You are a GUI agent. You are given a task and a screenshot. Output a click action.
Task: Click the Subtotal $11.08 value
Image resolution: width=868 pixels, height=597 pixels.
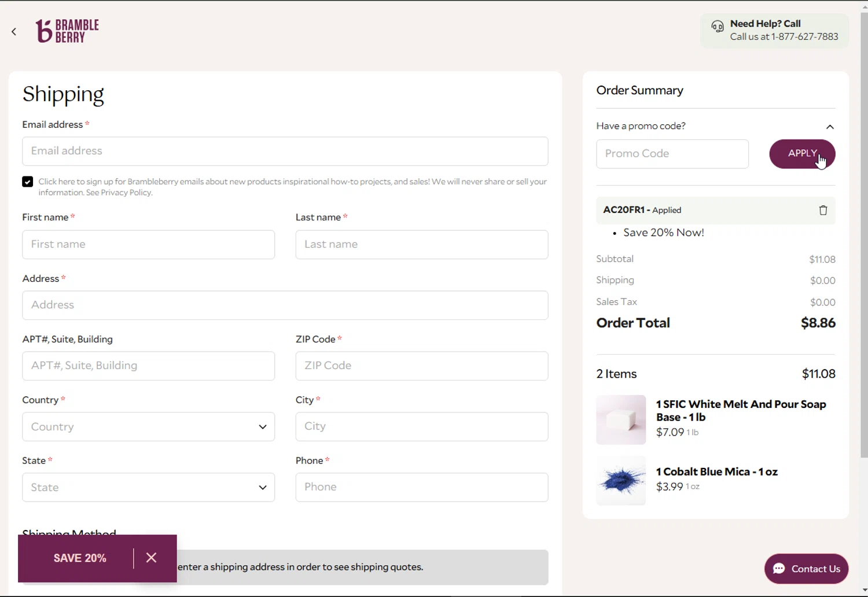(x=822, y=259)
